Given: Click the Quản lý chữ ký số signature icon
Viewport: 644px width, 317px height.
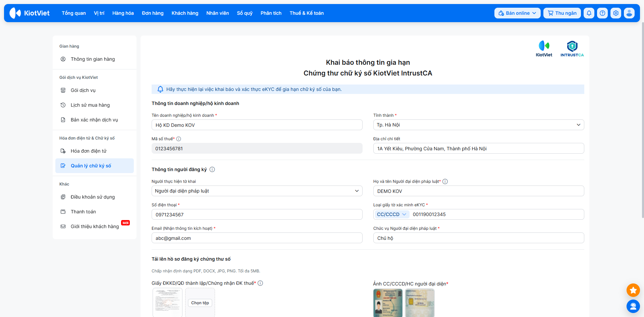Looking at the screenshot, I should 63,166.
